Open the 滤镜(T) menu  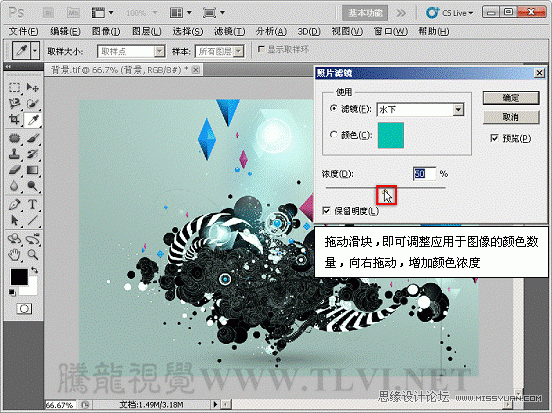[230, 31]
